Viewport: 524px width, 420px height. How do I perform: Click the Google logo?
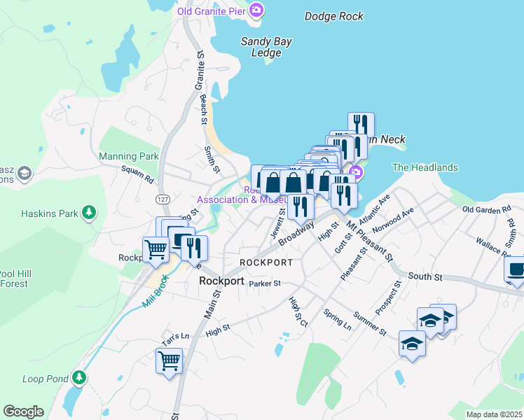pos(23,412)
